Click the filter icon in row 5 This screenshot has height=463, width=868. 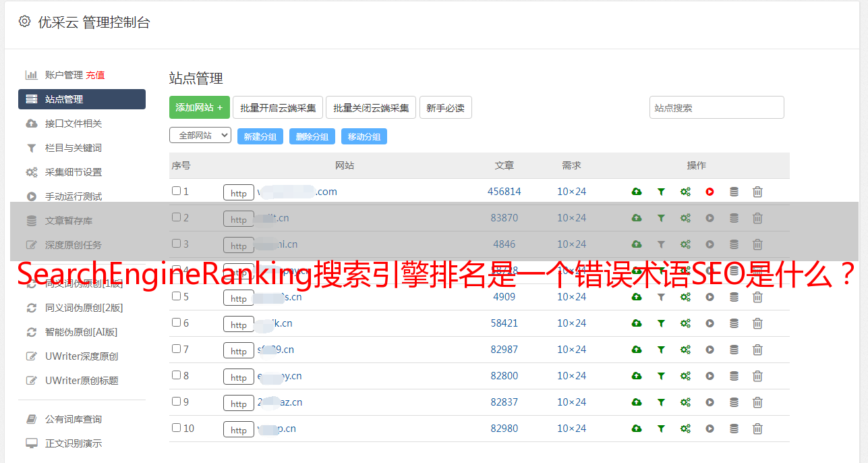click(661, 297)
